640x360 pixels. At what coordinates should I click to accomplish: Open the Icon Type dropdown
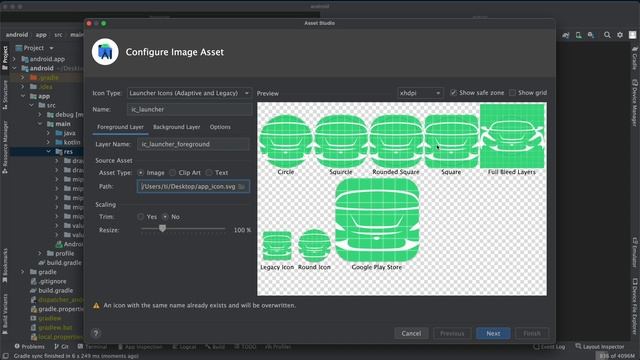tap(189, 93)
